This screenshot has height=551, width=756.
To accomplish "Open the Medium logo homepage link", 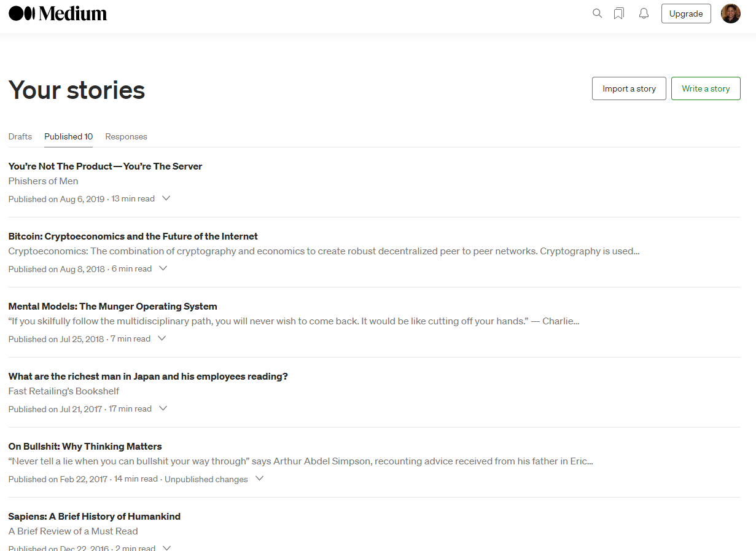I will [x=58, y=14].
